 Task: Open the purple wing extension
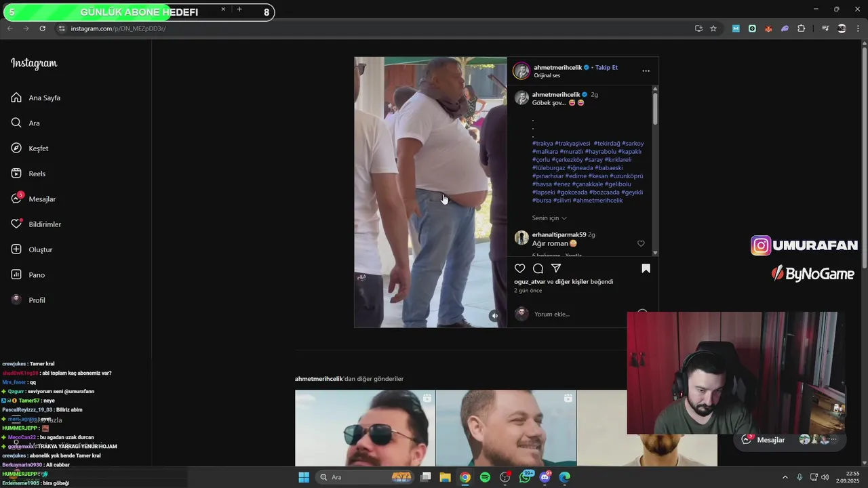pos(785,28)
